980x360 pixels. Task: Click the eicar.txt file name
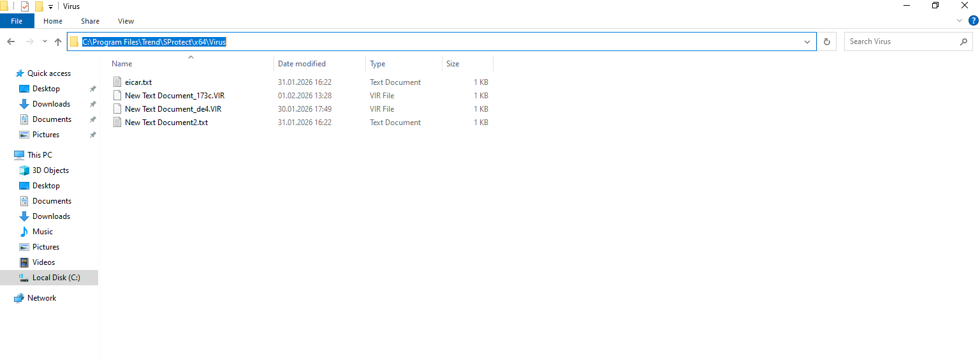[138, 82]
